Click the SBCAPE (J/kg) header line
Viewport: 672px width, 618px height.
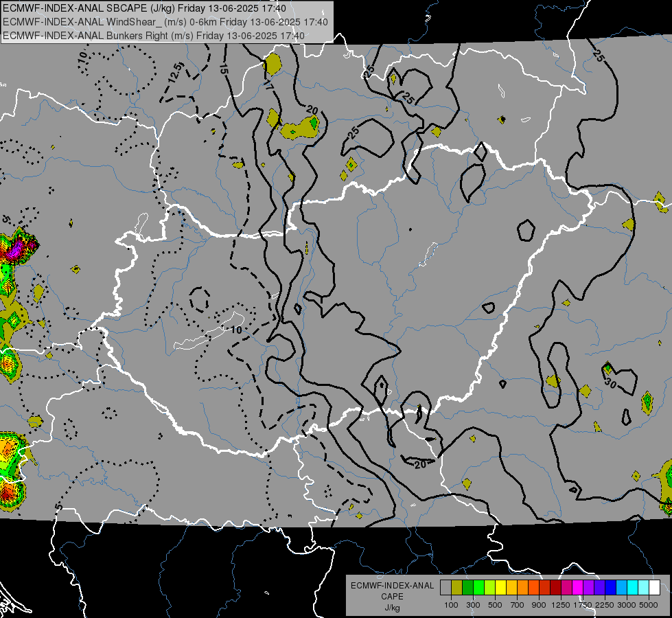[x=144, y=8]
